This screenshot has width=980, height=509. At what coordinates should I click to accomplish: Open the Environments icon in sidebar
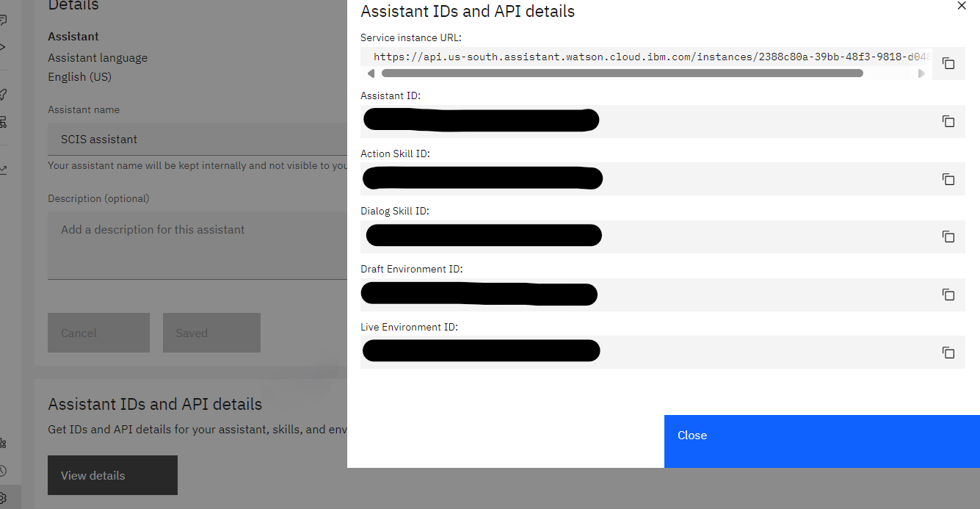coord(4,122)
